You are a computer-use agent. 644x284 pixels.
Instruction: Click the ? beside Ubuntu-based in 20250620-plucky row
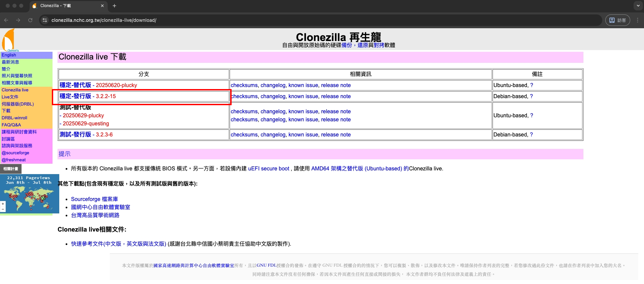point(532,85)
